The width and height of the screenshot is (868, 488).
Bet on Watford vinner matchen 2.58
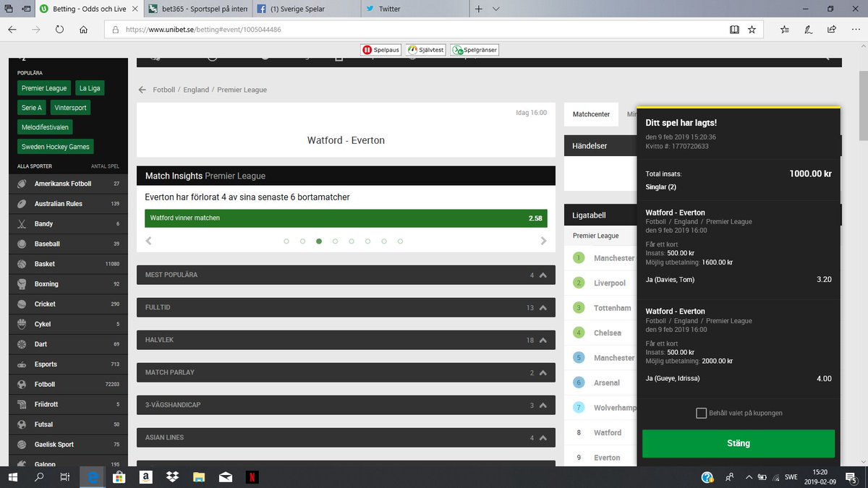(x=346, y=218)
